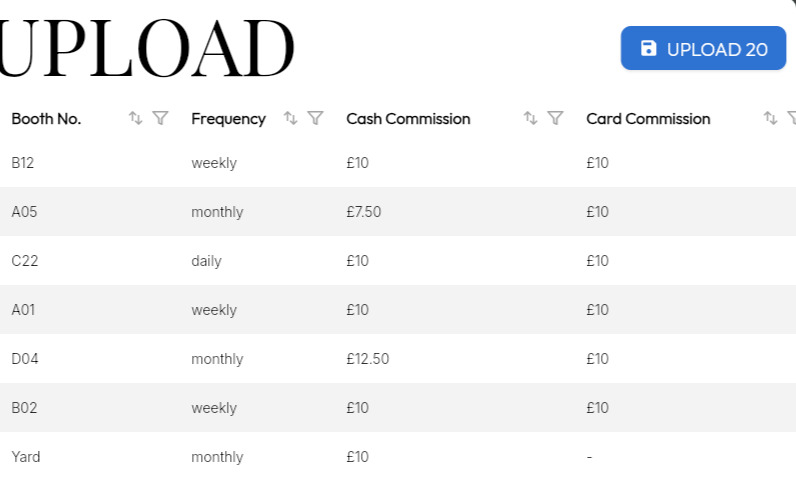Click the £12.50 cash commission cell

point(368,359)
